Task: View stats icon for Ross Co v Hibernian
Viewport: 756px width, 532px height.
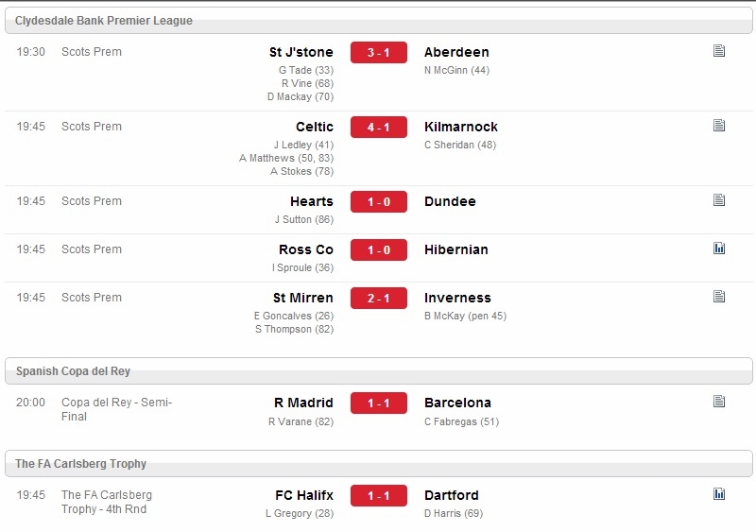Action: click(x=719, y=249)
